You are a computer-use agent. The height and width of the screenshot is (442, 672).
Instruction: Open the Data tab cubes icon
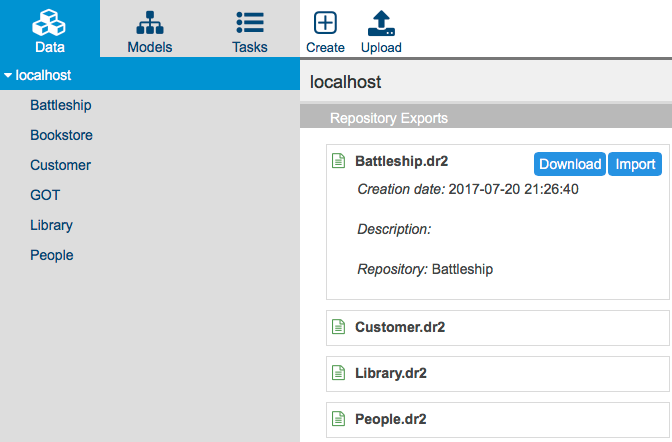click(49, 22)
